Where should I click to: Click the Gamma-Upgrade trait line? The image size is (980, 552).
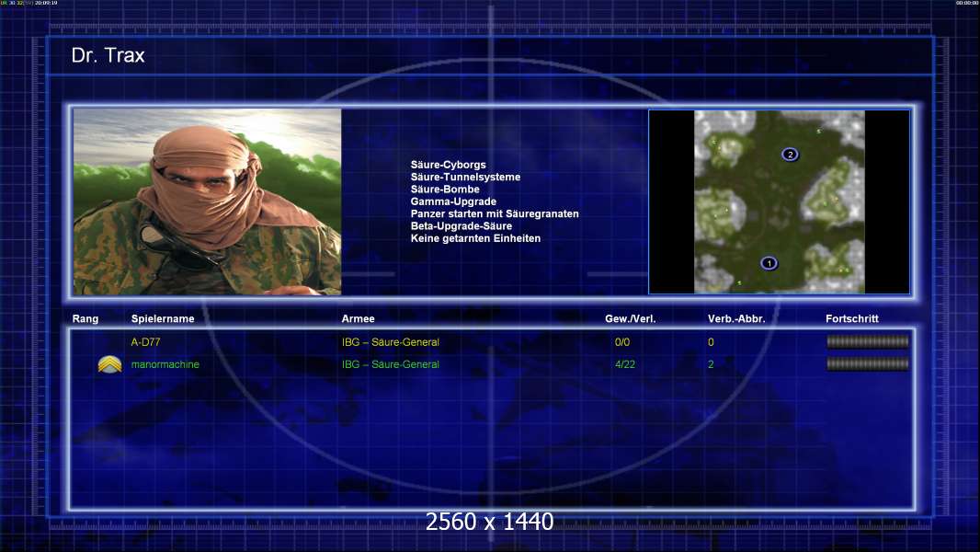[x=453, y=201]
